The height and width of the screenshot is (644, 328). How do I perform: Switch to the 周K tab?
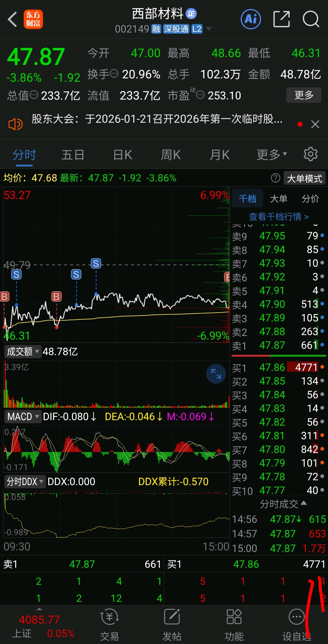[x=171, y=155]
